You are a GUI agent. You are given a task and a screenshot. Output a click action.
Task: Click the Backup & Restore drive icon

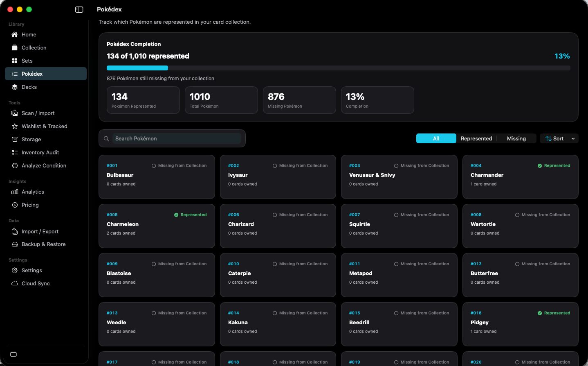[x=15, y=244]
